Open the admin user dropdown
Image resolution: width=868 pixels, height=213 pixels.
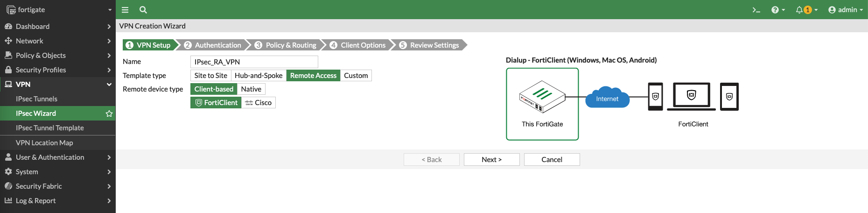845,10
